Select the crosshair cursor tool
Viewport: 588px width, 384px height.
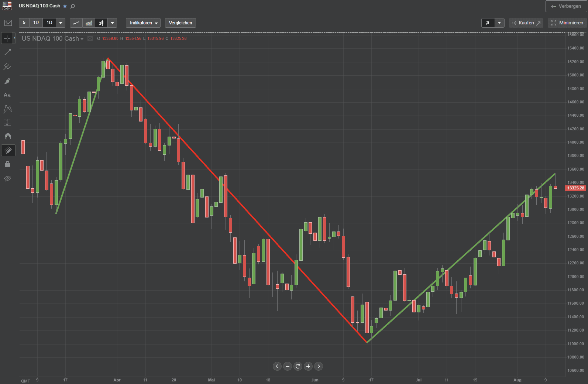tap(7, 38)
